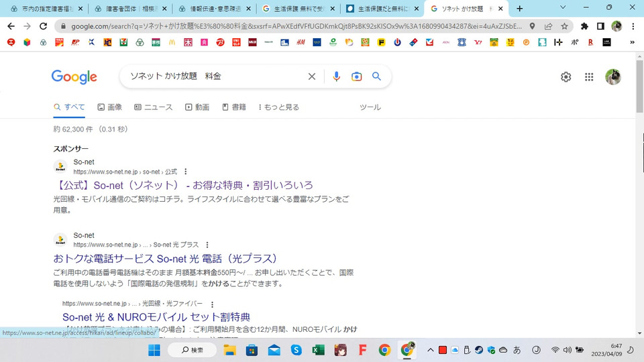This screenshot has width=644, height=362.
Task: Open Mail app from taskbar
Action: [274, 350]
